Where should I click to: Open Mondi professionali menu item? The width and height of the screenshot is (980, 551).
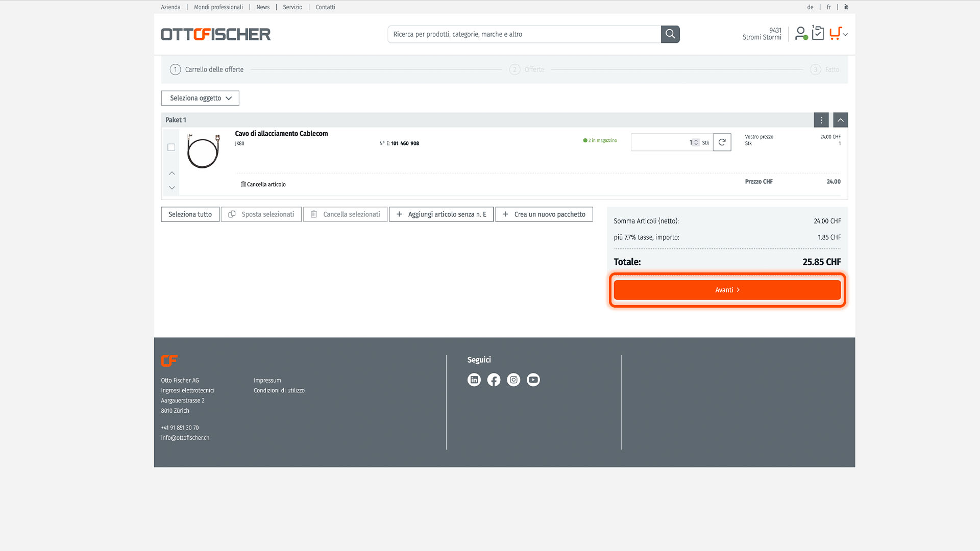pyautogui.click(x=218, y=7)
